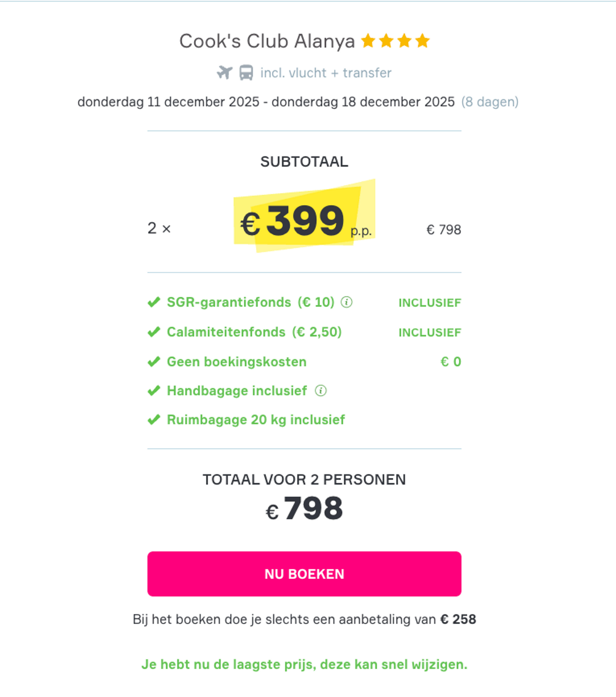Screen dimensions: 616x697
Task: Click the green checkmark beside Geen boekingskosten
Action: tap(154, 361)
